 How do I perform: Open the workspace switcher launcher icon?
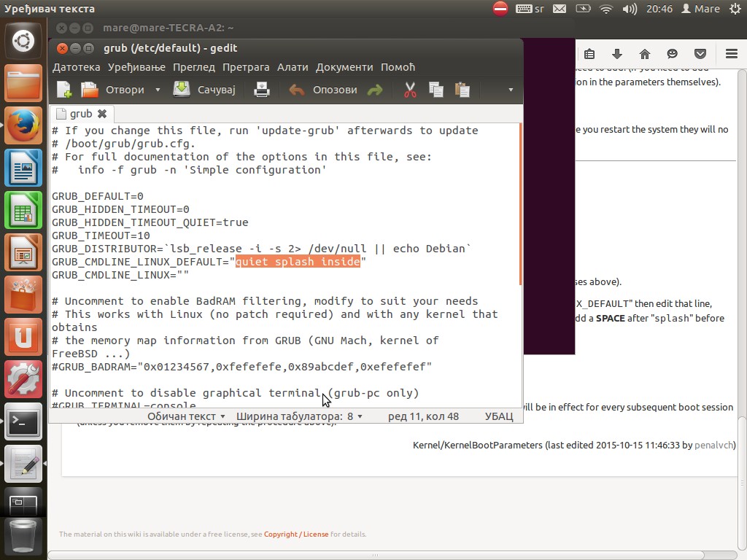click(x=23, y=502)
